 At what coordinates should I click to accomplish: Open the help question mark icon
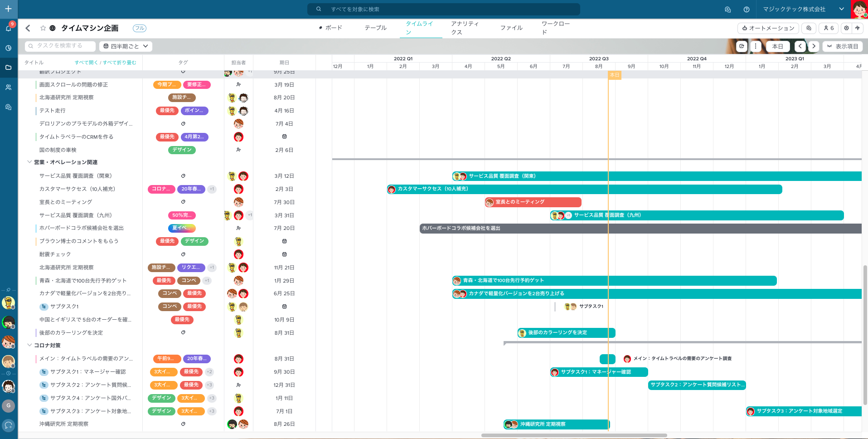tap(747, 9)
